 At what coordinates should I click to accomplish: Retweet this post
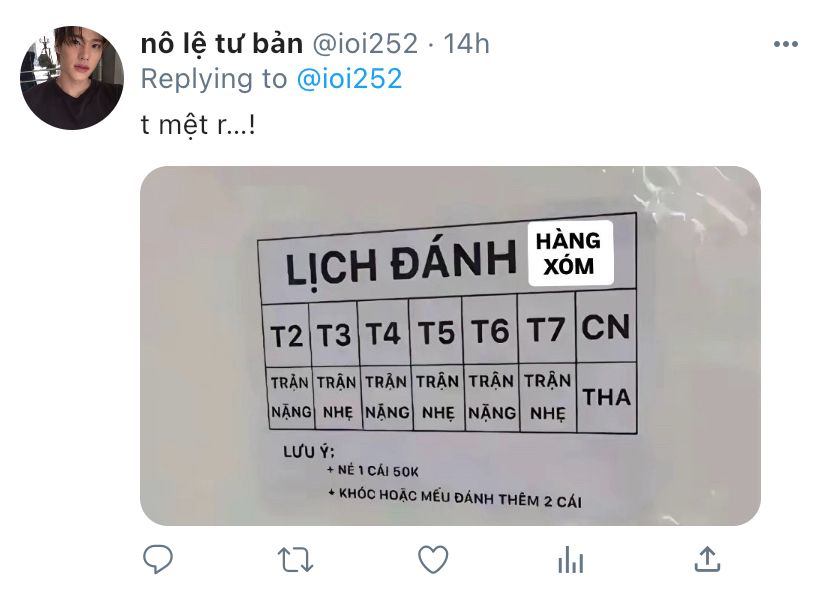296,560
